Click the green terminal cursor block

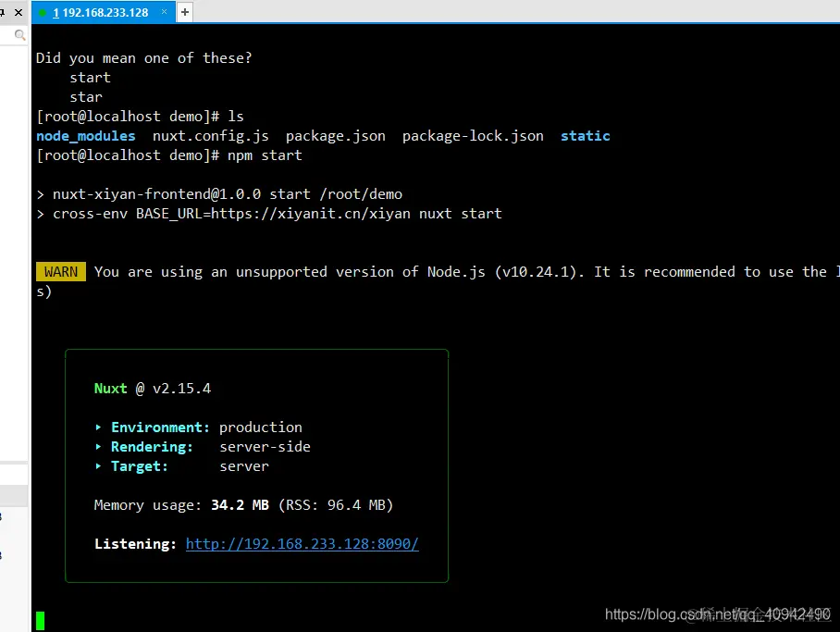40,621
